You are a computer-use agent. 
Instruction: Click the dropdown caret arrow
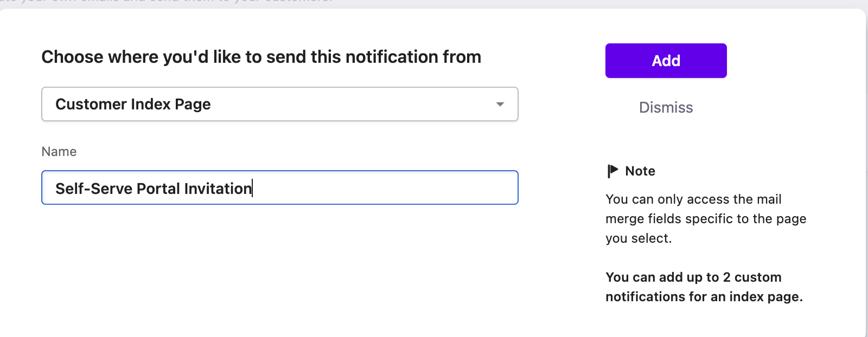click(x=500, y=104)
